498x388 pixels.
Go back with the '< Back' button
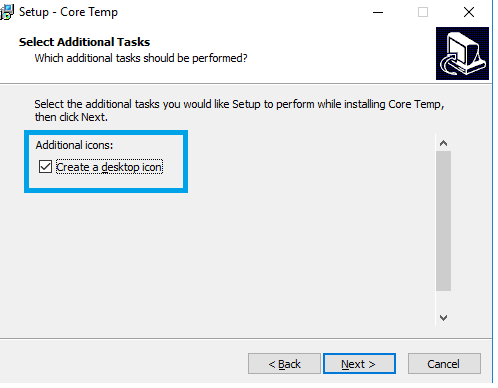284,364
